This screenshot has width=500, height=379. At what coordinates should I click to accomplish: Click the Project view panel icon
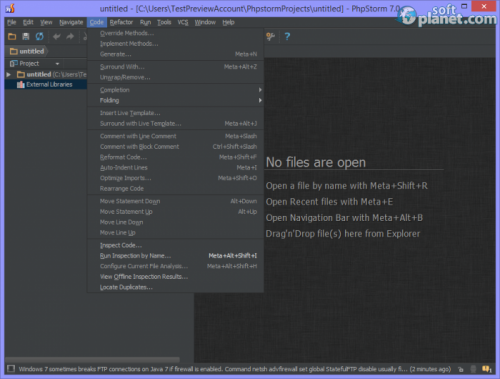coord(13,63)
